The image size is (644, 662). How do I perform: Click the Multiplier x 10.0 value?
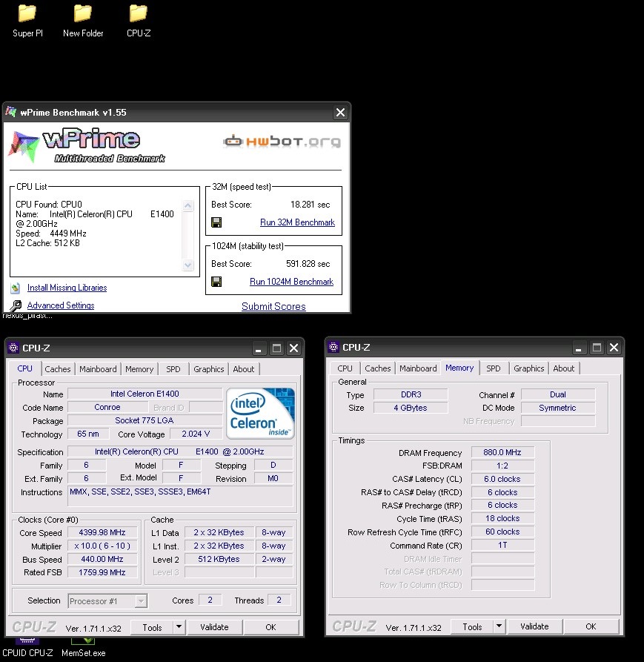pyautogui.click(x=102, y=546)
